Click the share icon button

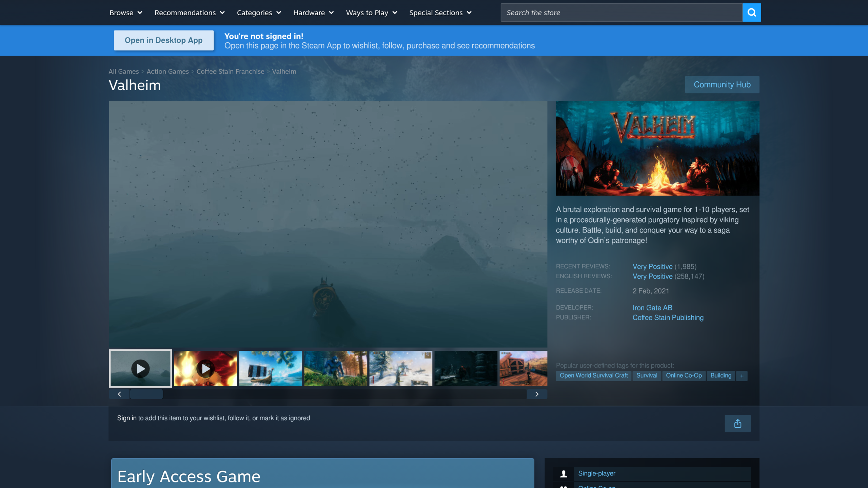737,423
